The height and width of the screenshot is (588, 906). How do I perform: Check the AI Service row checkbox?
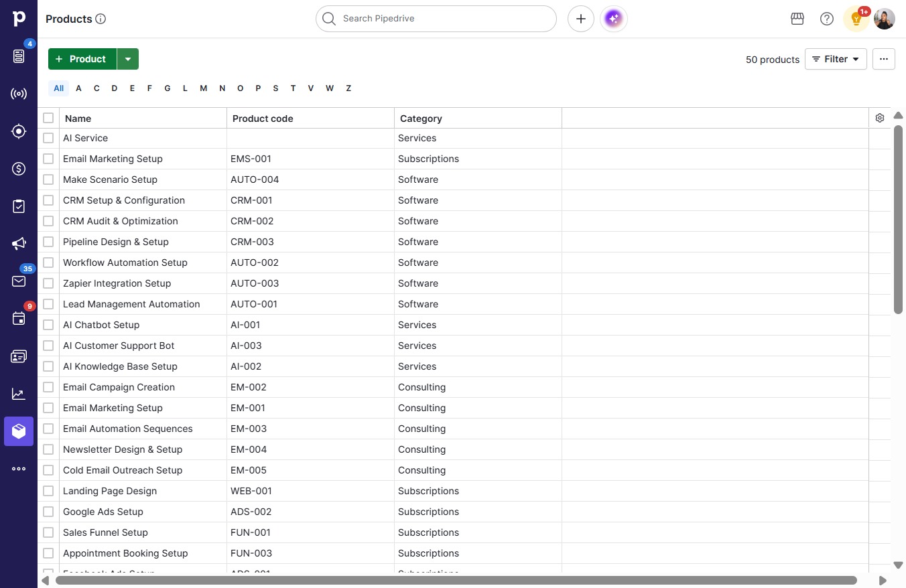pos(48,138)
